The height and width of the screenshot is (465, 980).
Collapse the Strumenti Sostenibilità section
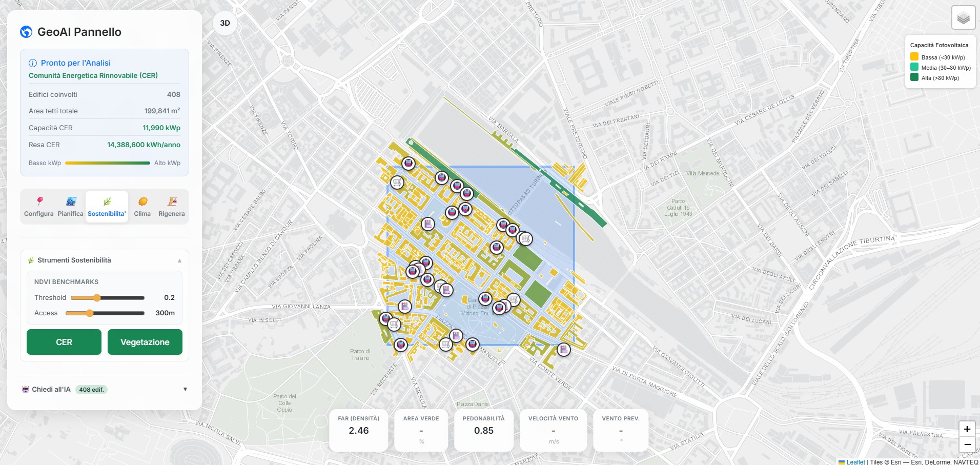pyautogui.click(x=179, y=260)
